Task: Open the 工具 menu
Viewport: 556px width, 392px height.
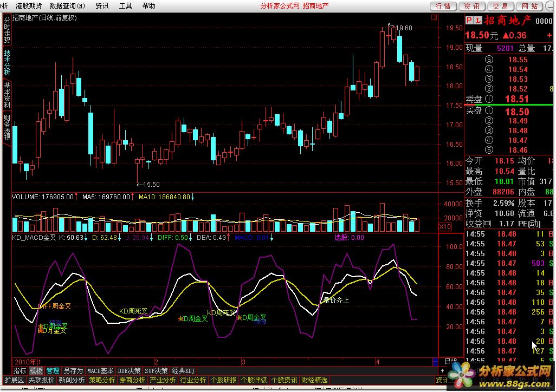Action: click(x=125, y=5)
